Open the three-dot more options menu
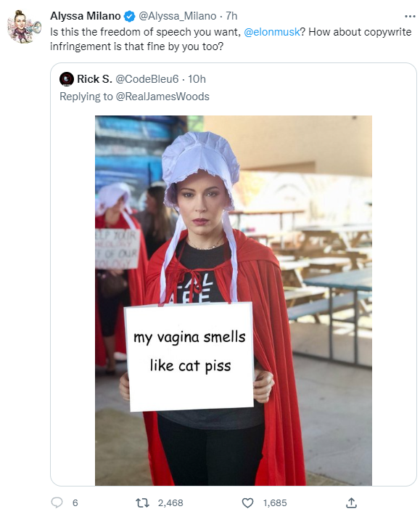The height and width of the screenshot is (517, 420). click(x=409, y=16)
